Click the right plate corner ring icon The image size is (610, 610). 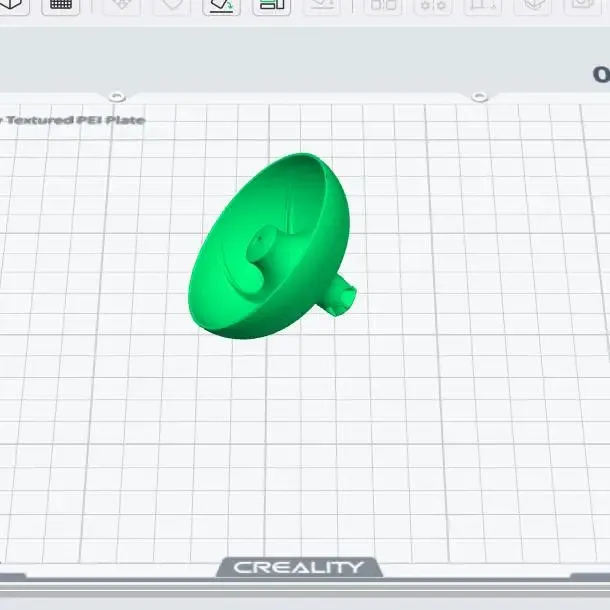point(480,96)
